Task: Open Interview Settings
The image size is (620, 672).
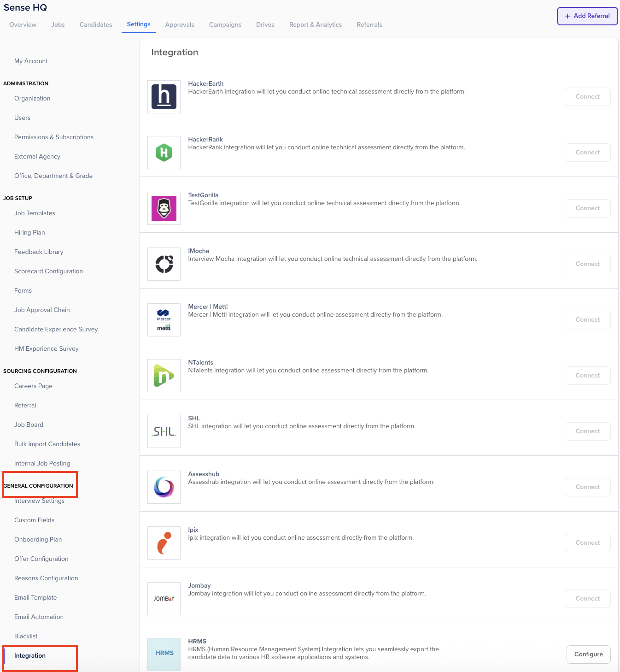Action: click(39, 501)
